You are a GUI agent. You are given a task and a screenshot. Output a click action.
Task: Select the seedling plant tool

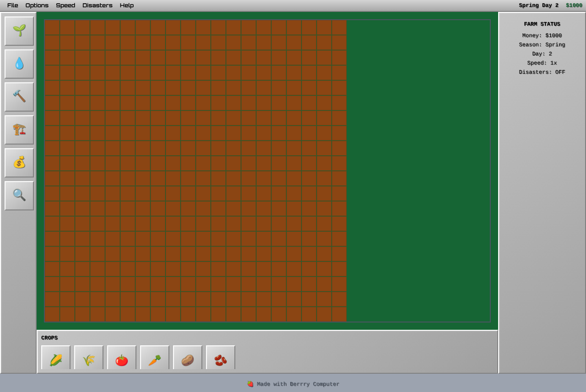pyautogui.click(x=19, y=31)
